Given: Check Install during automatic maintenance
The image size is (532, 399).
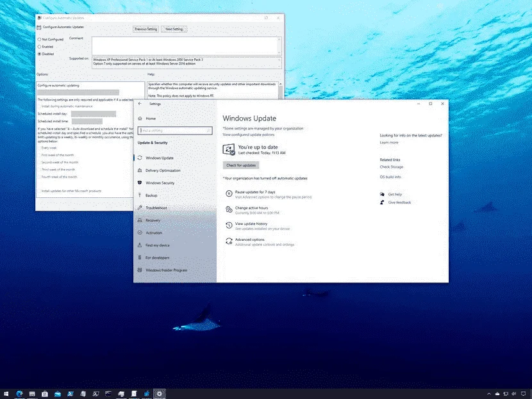Looking at the screenshot, I should pyautogui.click(x=39, y=106).
